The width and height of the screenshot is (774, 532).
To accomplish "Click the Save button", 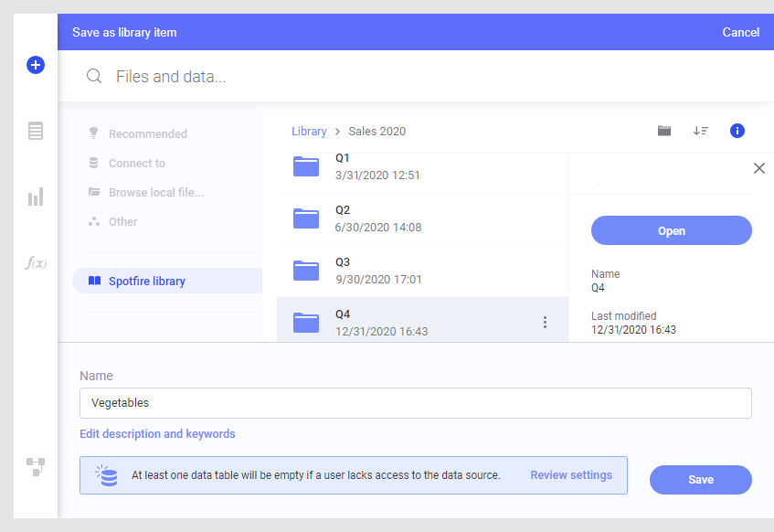I will click(701, 480).
